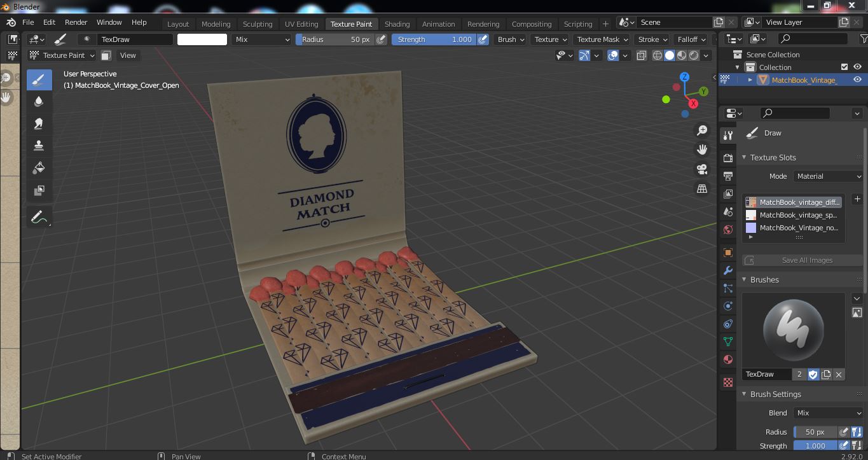Open the Material properties tab
This screenshot has height=460, width=868.
click(x=728, y=359)
